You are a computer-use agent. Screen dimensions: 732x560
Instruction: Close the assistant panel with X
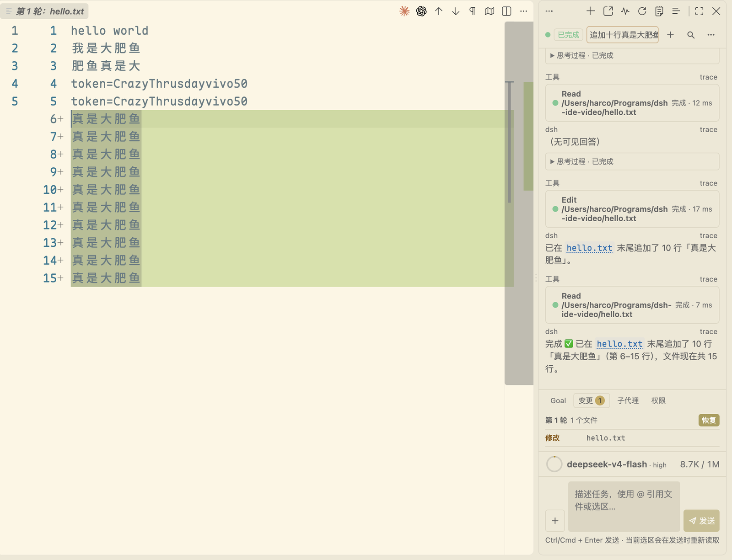pyautogui.click(x=716, y=11)
